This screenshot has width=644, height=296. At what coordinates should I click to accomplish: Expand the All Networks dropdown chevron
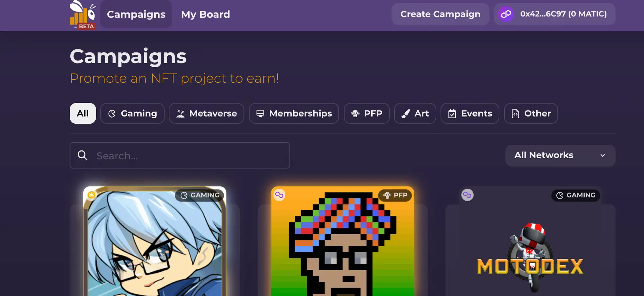click(x=603, y=156)
